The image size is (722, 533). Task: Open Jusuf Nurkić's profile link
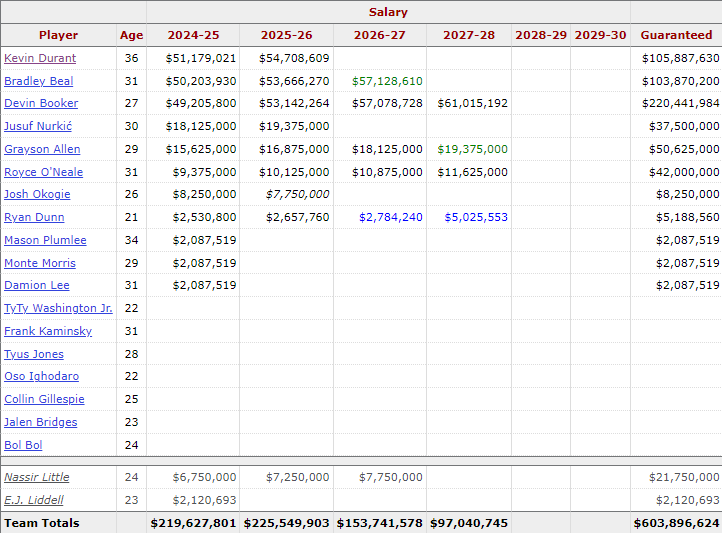point(38,127)
